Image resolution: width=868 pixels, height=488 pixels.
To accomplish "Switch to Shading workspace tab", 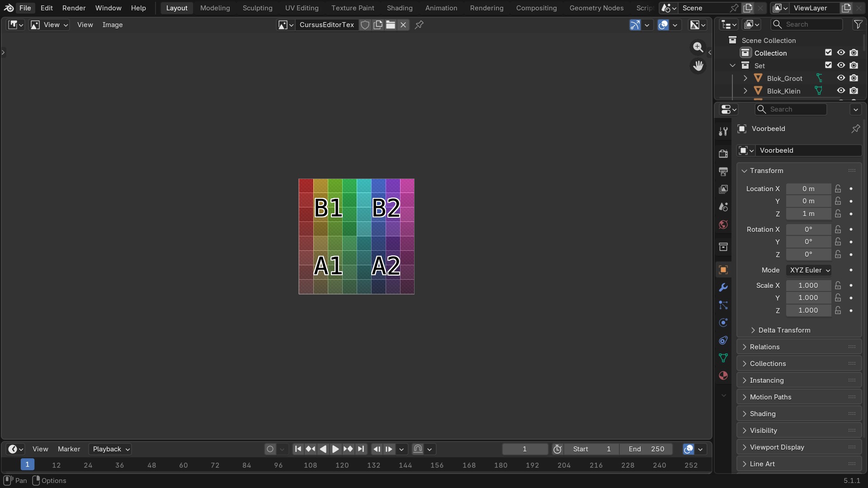I will 400,8.
